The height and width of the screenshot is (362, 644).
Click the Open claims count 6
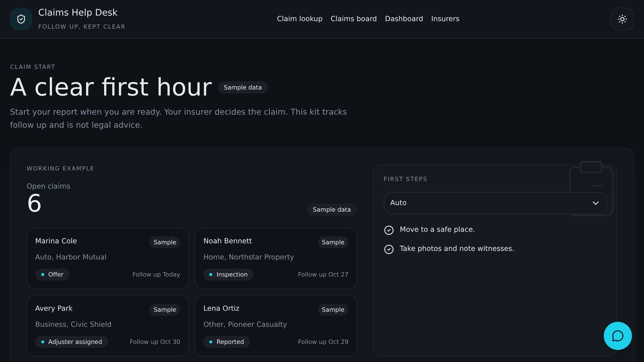click(x=34, y=203)
